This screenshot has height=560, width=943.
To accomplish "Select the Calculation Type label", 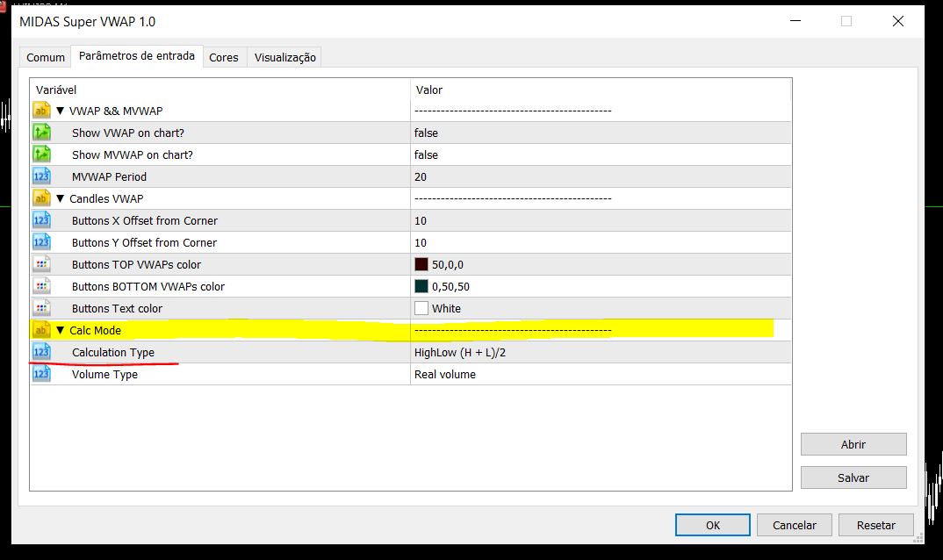I will point(113,353).
